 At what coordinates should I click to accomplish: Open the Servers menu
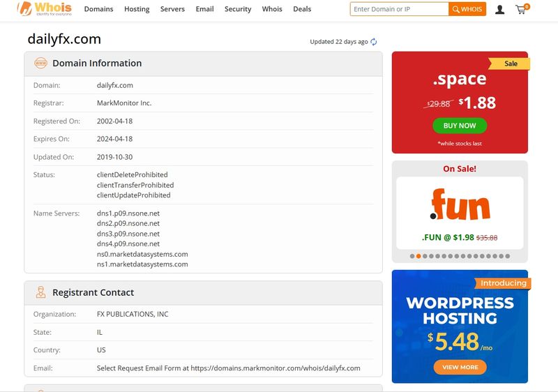(x=172, y=9)
